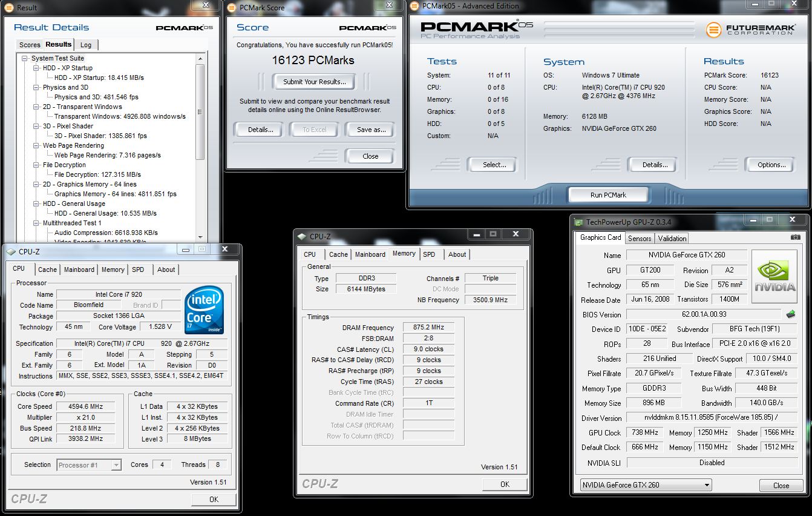Click OK in the CPU-Z processor window
This screenshot has height=516, width=812.
tap(214, 499)
